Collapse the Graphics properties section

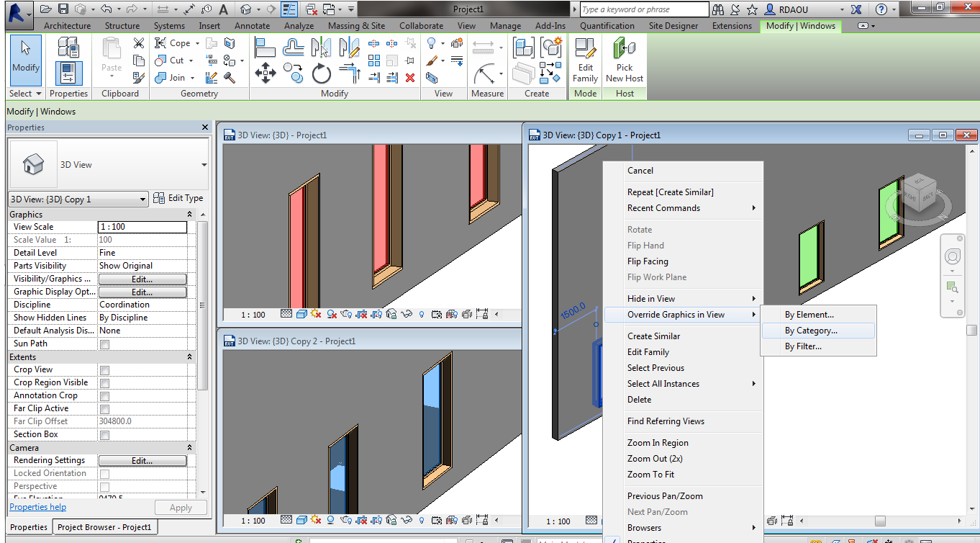tap(190, 215)
